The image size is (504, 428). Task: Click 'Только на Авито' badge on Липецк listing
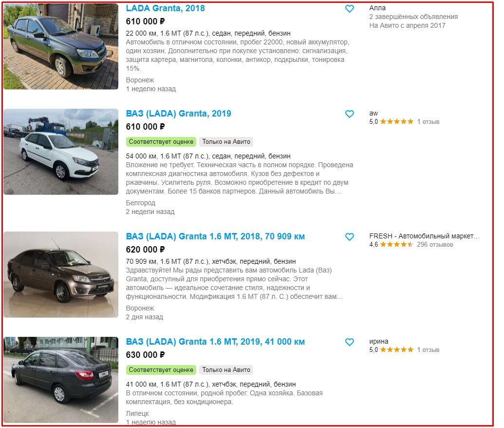coord(226,370)
